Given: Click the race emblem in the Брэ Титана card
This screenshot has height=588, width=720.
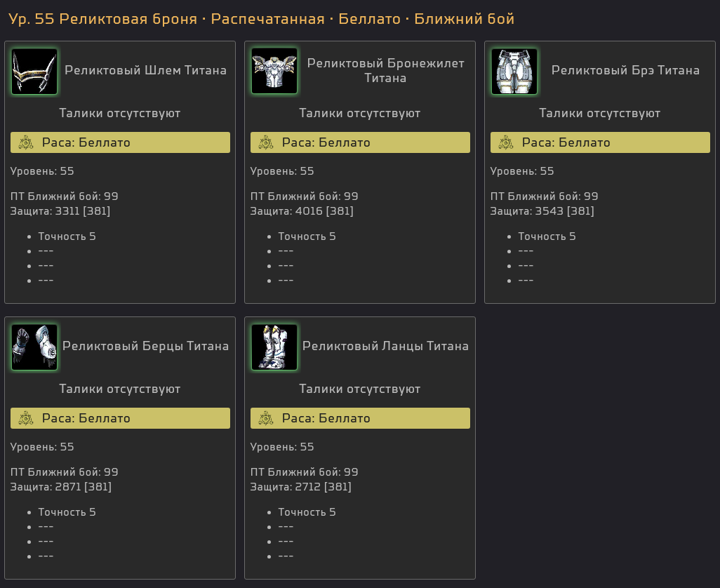Looking at the screenshot, I should 506,142.
